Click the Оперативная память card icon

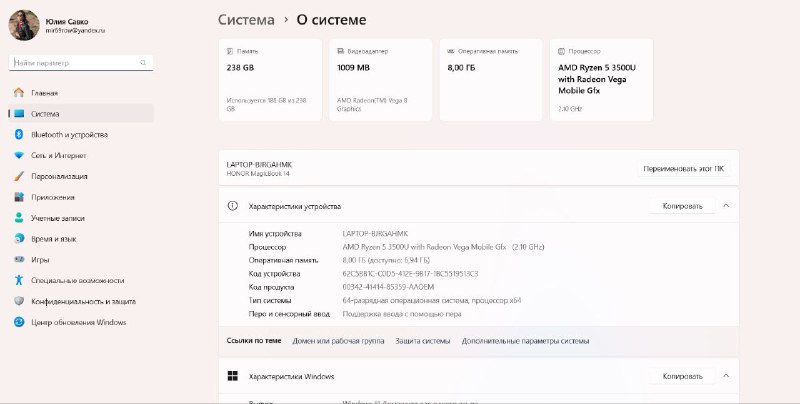pyautogui.click(x=451, y=52)
